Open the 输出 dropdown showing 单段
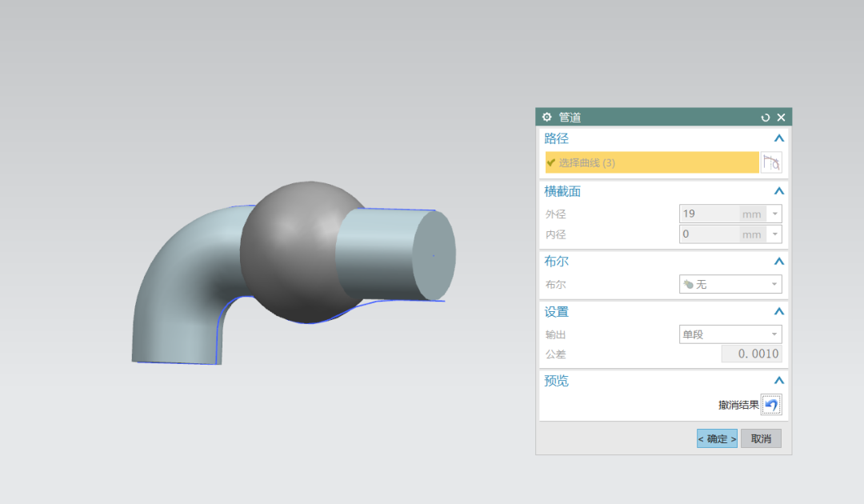 click(x=730, y=334)
